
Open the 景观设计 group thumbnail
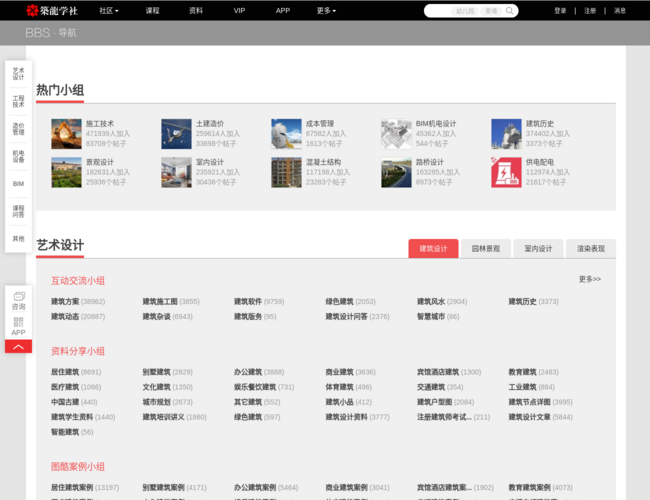[x=66, y=172]
